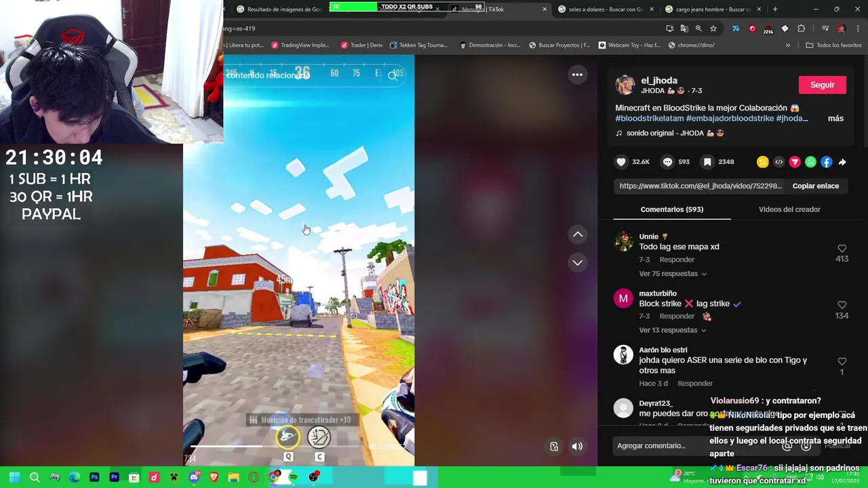Open el_jhoda's avatar picture

click(x=625, y=85)
